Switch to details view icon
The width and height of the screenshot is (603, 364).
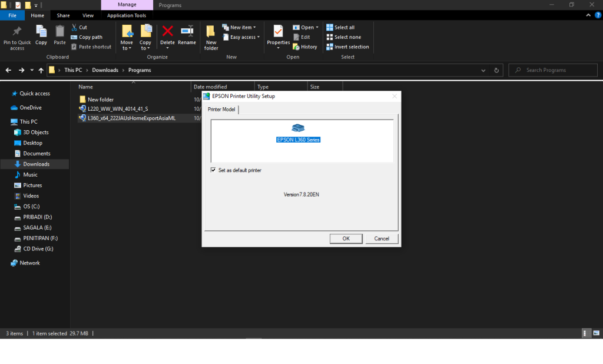tap(585, 333)
